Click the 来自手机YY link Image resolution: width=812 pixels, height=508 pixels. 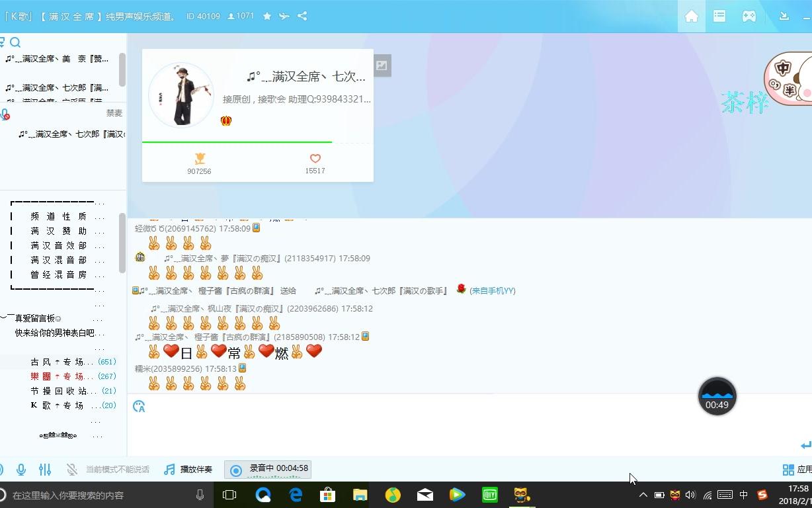click(x=492, y=291)
